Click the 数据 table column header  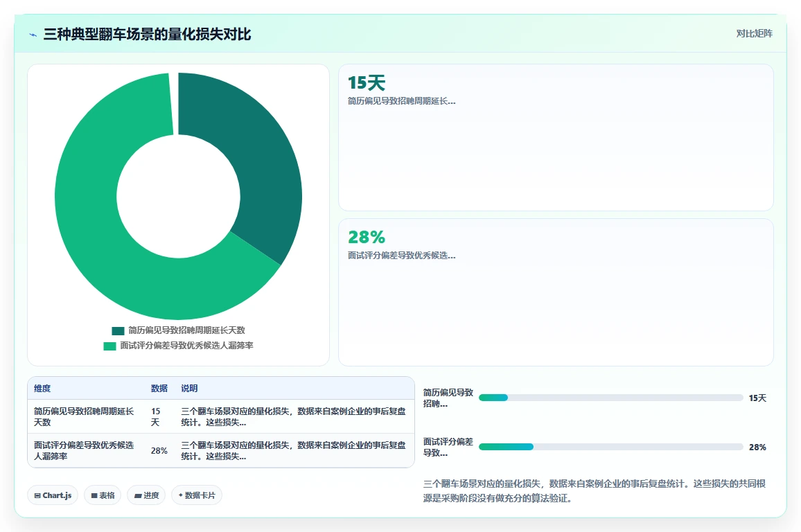coord(159,389)
